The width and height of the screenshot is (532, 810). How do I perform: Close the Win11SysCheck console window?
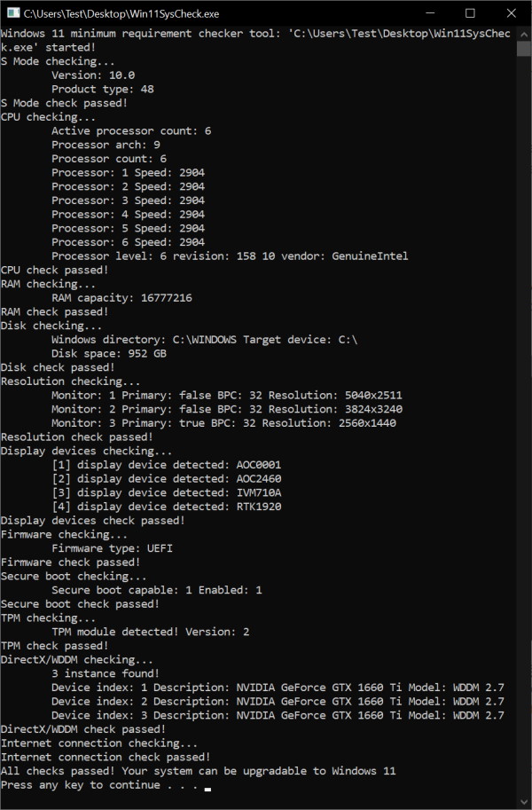tap(511, 13)
